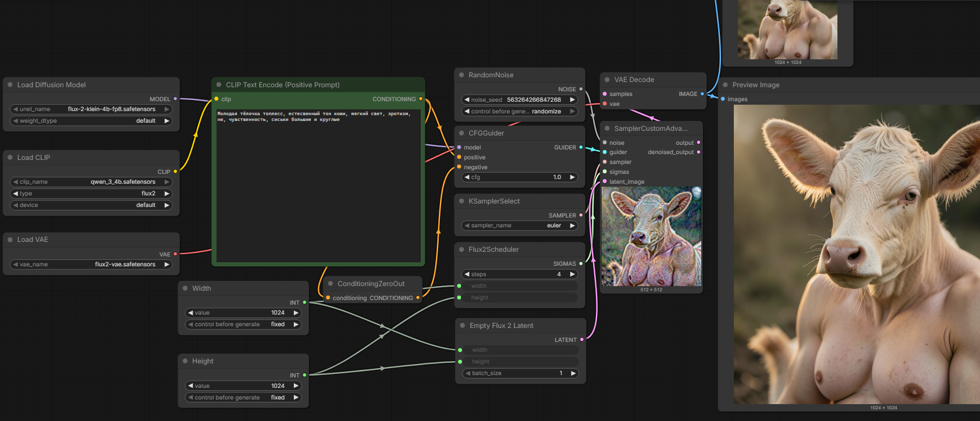
Task: Increase the steps value in Flux2Scheduler
Action: point(572,274)
